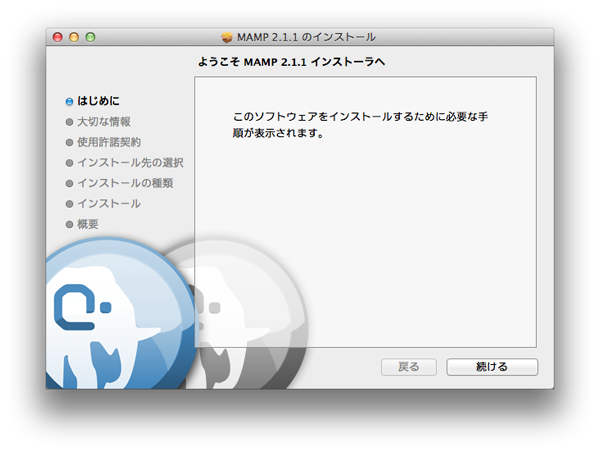600x453 pixels.
Task: Close the installer with red button
Action: 57,37
